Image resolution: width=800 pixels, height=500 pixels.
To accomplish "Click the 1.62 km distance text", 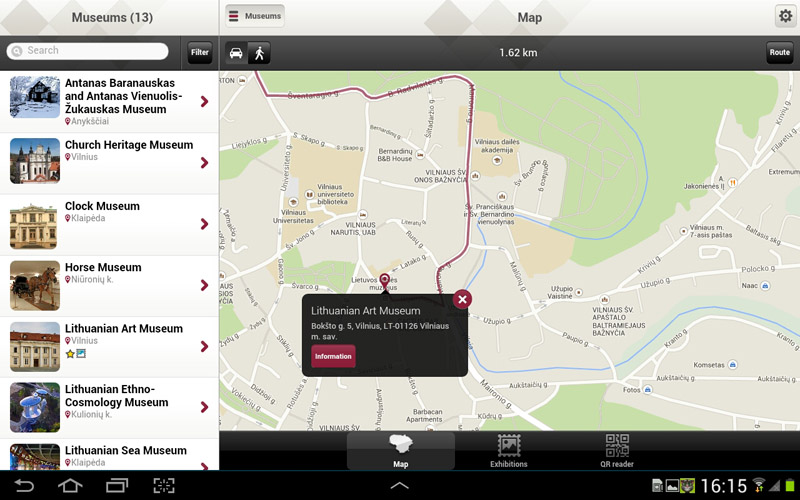I will [x=518, y=53].
